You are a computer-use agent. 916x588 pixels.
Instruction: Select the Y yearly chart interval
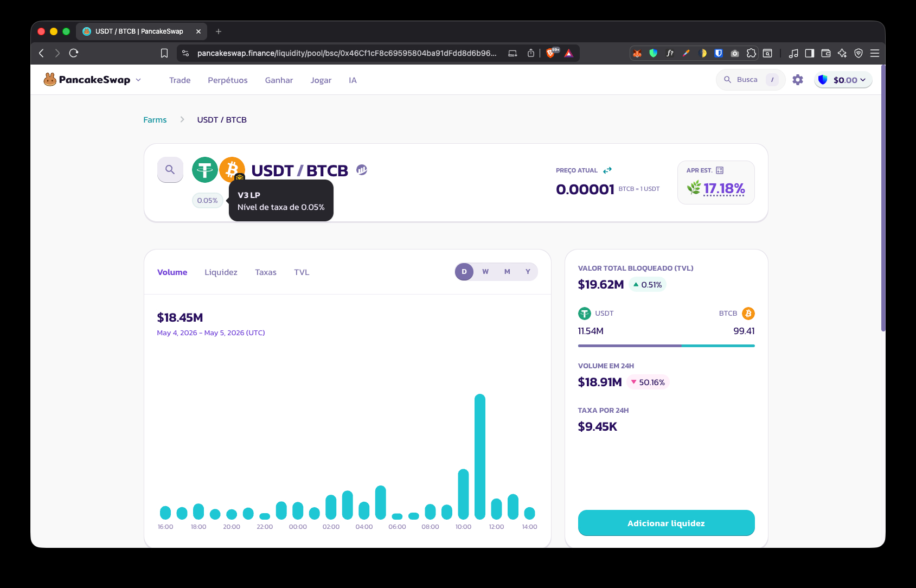[x=528, y=272]
